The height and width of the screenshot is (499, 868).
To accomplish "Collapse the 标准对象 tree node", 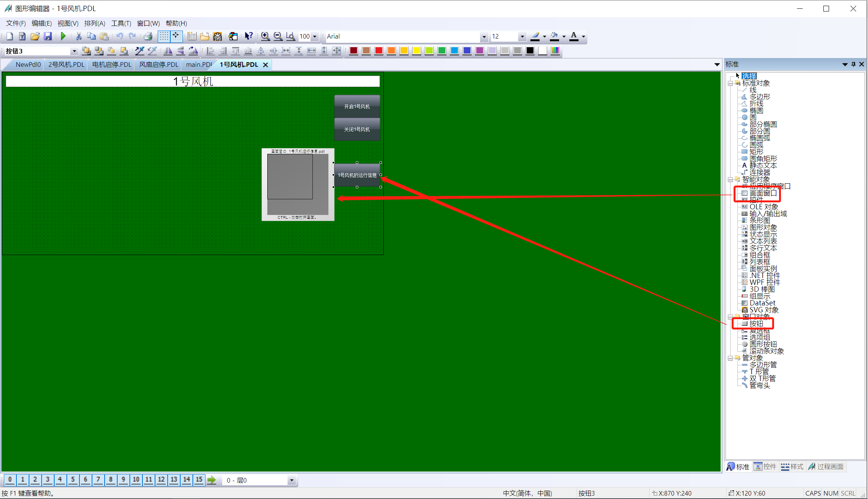I will [730, 83].
